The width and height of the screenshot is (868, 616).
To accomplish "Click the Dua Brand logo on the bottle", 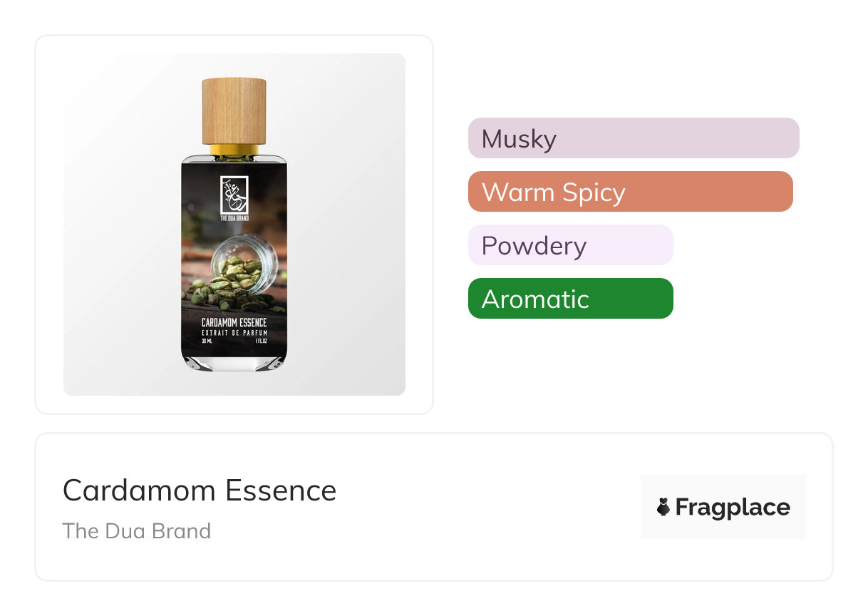I will tap(234, 191).
